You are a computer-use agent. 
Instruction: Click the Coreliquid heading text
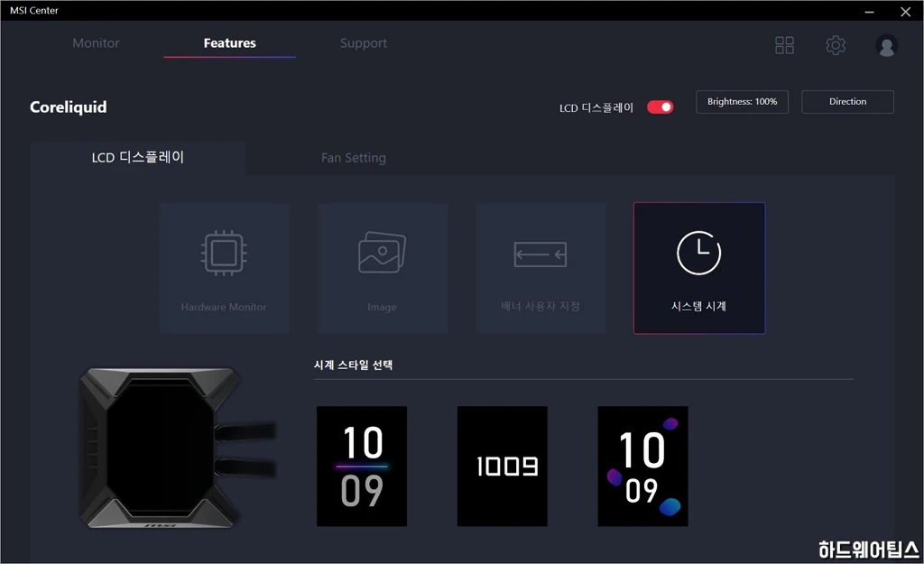[69, 106]
